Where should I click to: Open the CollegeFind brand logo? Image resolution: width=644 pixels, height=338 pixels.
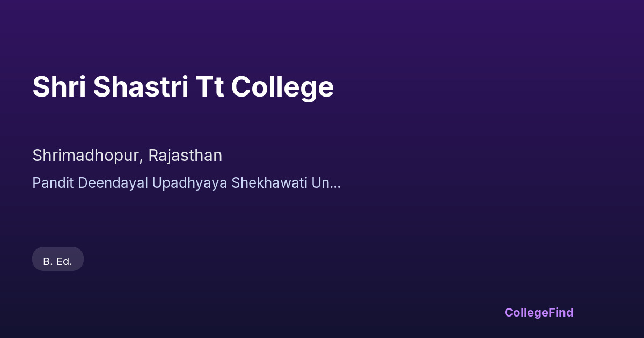pos(538,312)
